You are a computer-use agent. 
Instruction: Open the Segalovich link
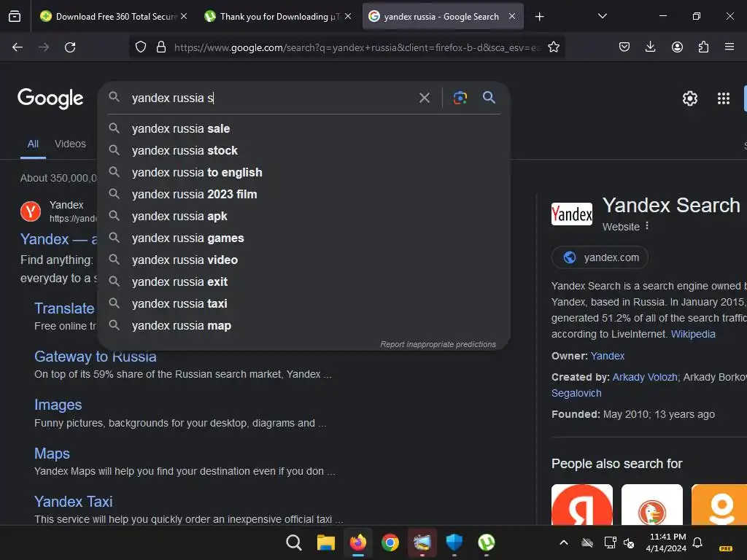(576, 393)
